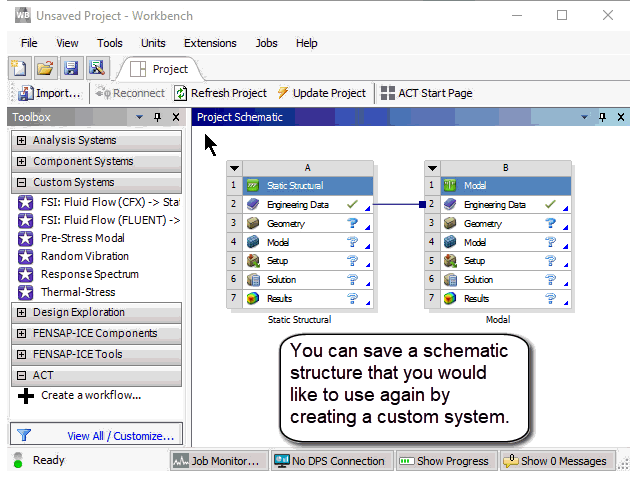The image size is (640, 480).
Task: Click the Import button
Action: pos(49,93)
